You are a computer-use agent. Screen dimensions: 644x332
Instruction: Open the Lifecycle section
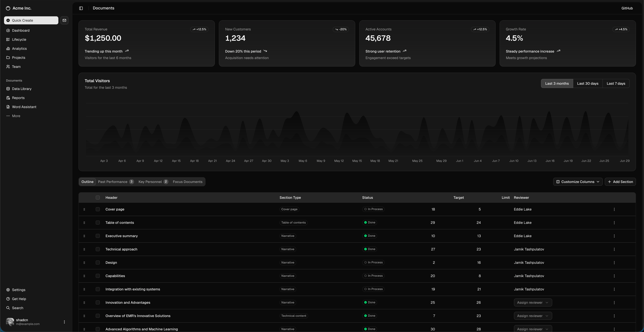click(x=19, y=40)
